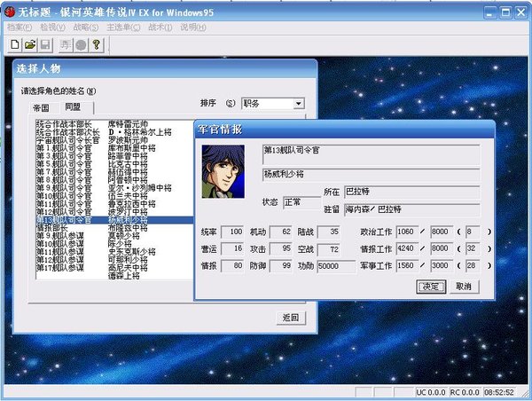Select the list entry 德森上将

coord(114,276)
